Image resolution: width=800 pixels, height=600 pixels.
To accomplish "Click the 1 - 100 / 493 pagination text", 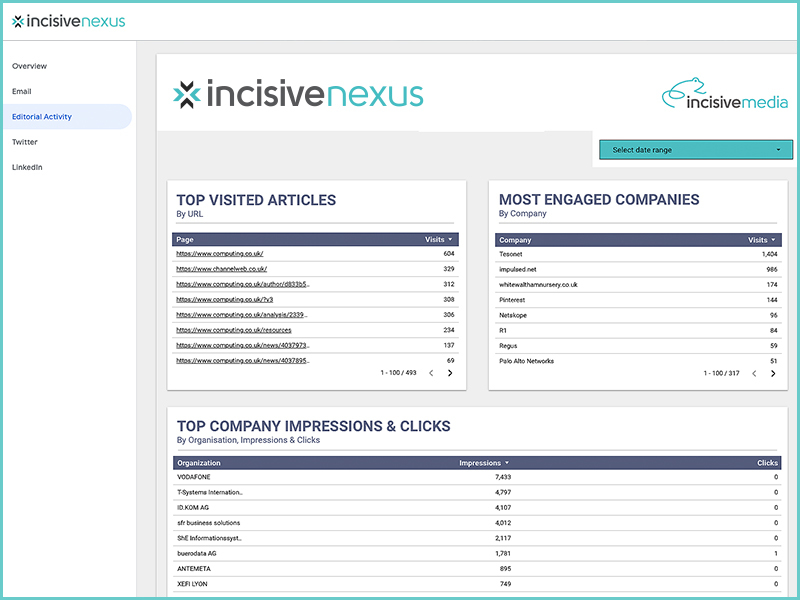I will [398, 373].
